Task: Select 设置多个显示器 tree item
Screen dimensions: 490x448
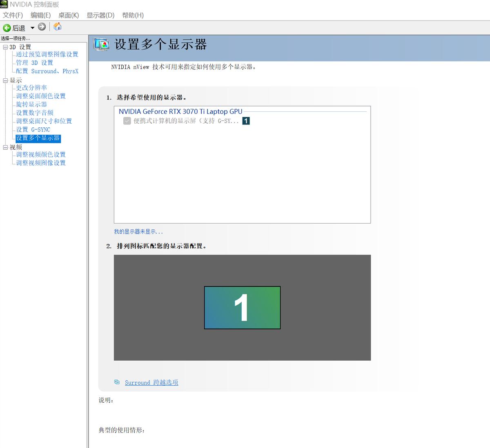Action: tap(38, 138)
